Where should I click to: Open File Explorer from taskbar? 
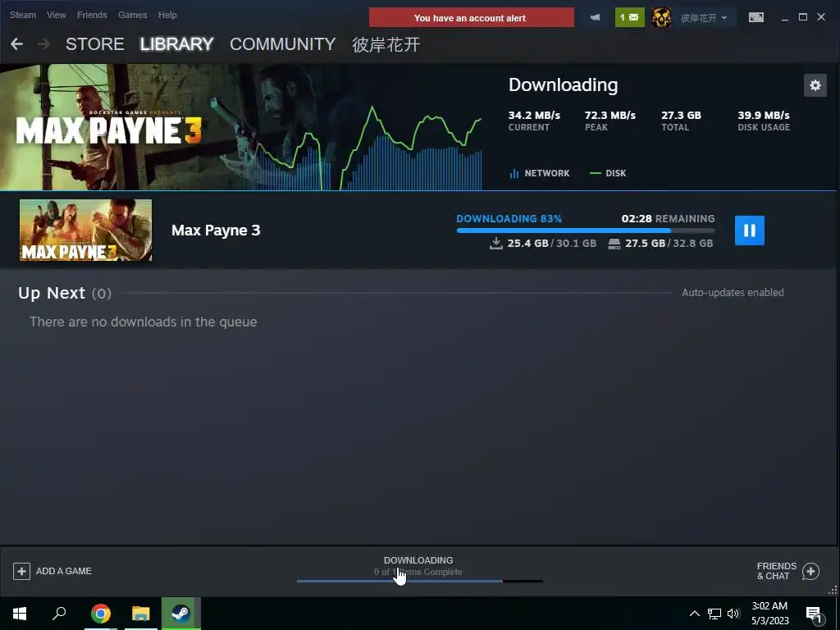pyautogui.click(x=141, y=614)
